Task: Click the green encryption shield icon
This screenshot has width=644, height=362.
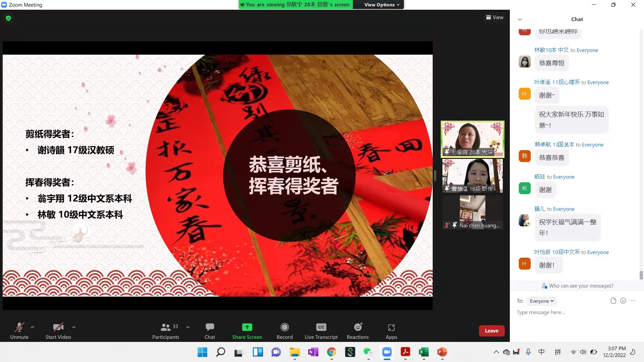Action: pos(8,18)
